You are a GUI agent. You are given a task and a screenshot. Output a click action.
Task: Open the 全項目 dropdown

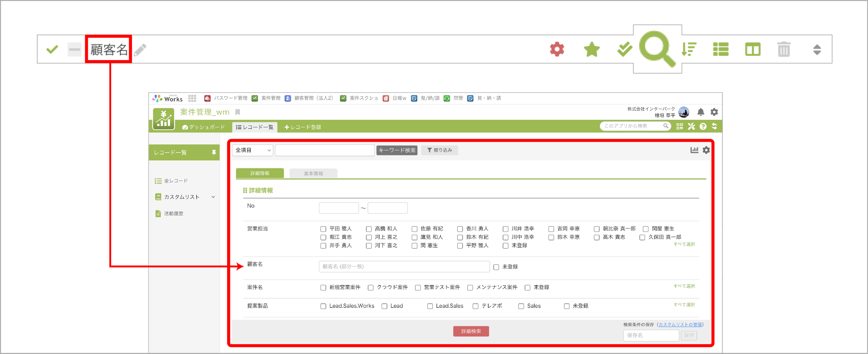[x=253, y=150]
